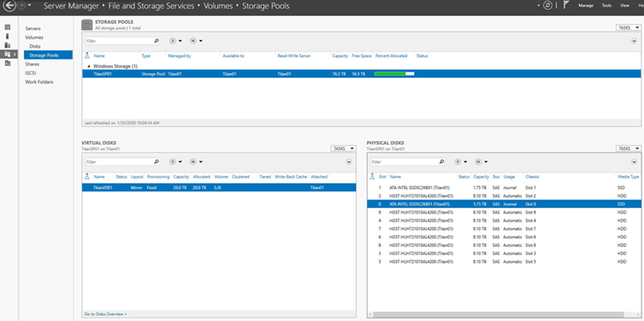The height and width of the screenshot is (321, 644).
Task: Open Disks under Volumes
Action: click(35, 46)
